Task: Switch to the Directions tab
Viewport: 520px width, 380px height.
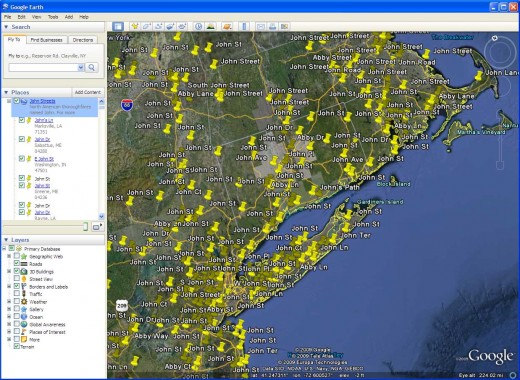Action: pos(83,40)
